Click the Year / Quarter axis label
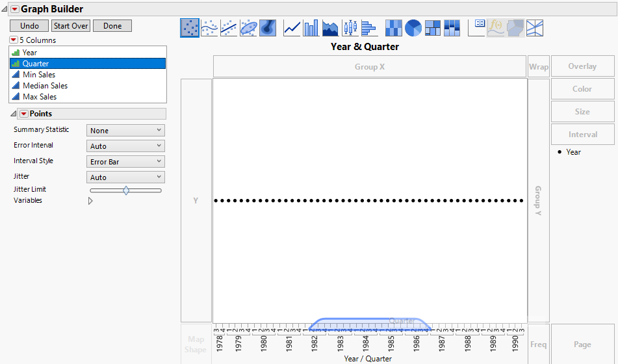This screenshot has height=364, width=618. (x=368, y=359)
